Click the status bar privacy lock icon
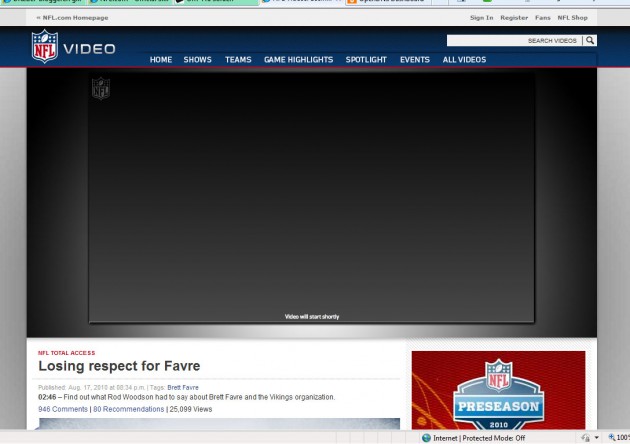 click(585, 438)
